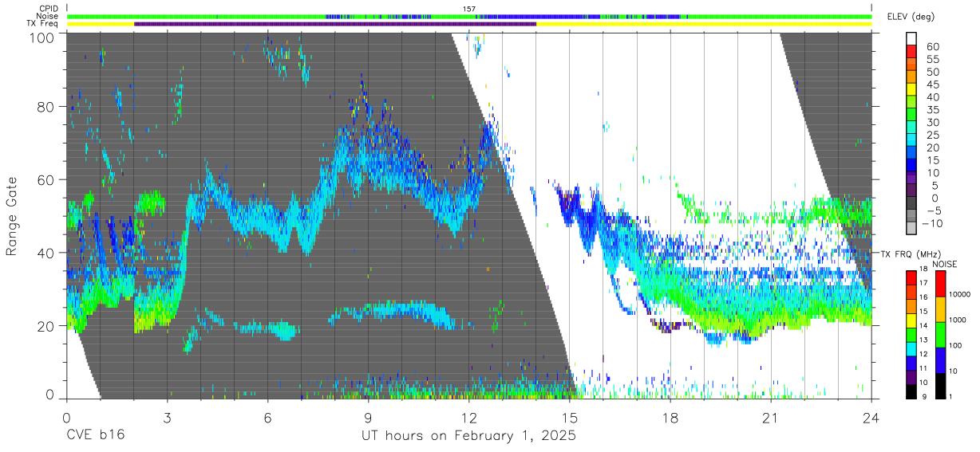
Task: Click tick 1 on NOISE colorbar
Action: (952, 396)
